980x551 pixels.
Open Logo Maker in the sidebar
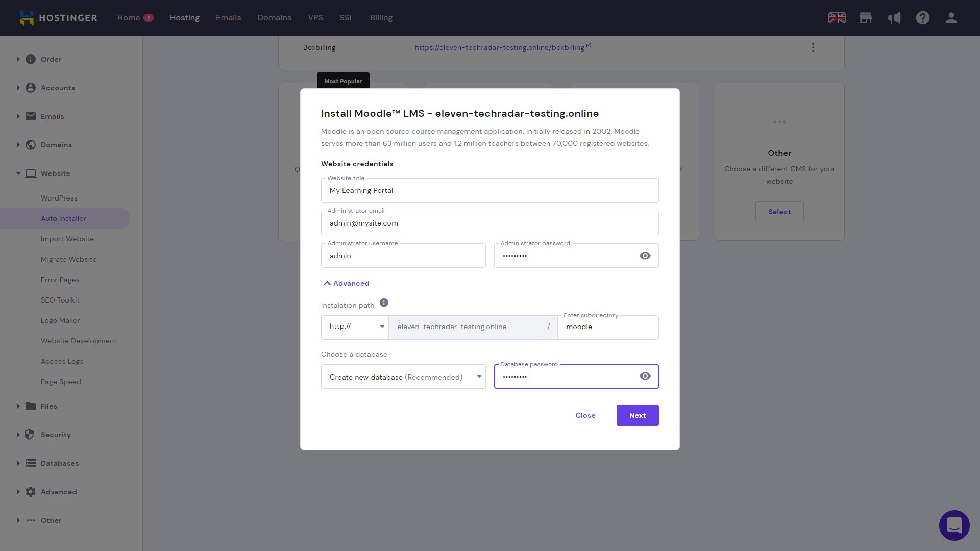pos(60,320)
